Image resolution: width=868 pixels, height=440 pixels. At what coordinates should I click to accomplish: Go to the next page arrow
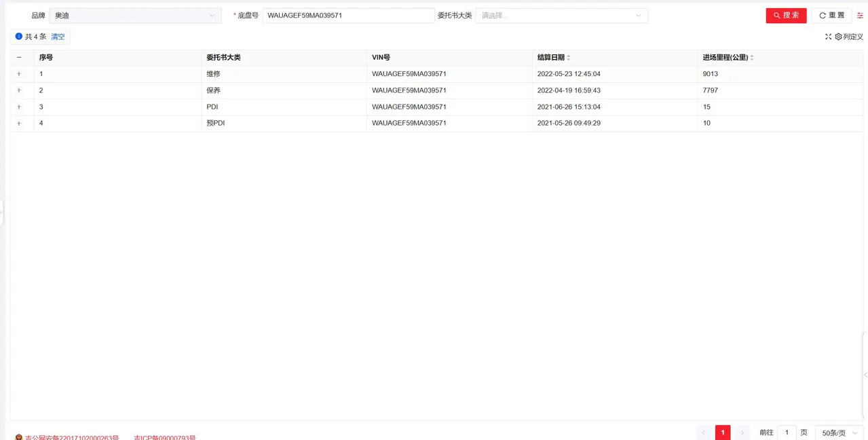[742, 433]
